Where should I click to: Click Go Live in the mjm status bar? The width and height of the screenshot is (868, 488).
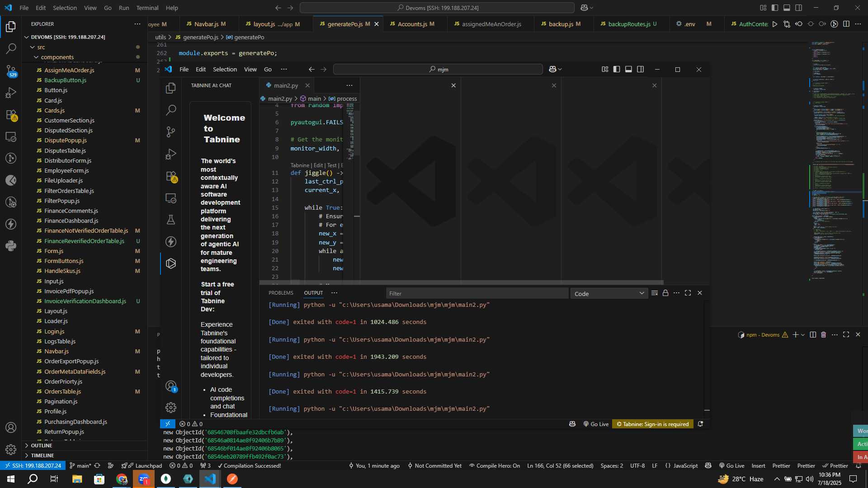[x=596, y=424]
